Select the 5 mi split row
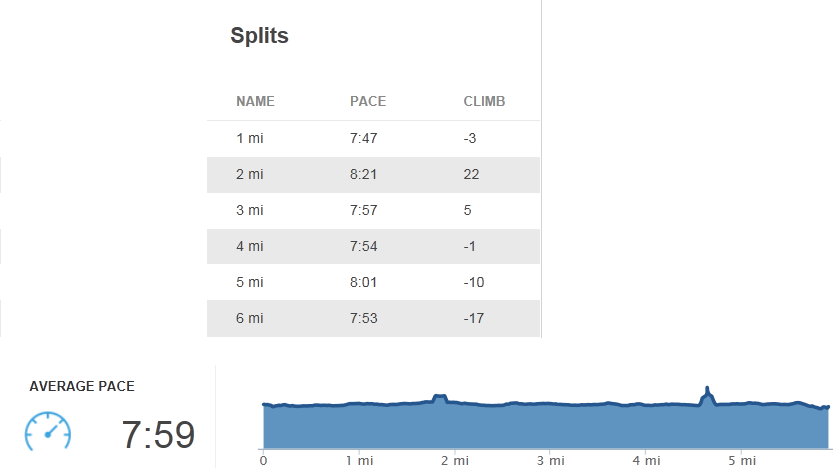The width and height of the screenshot is (833, 474). pos(373,282)
